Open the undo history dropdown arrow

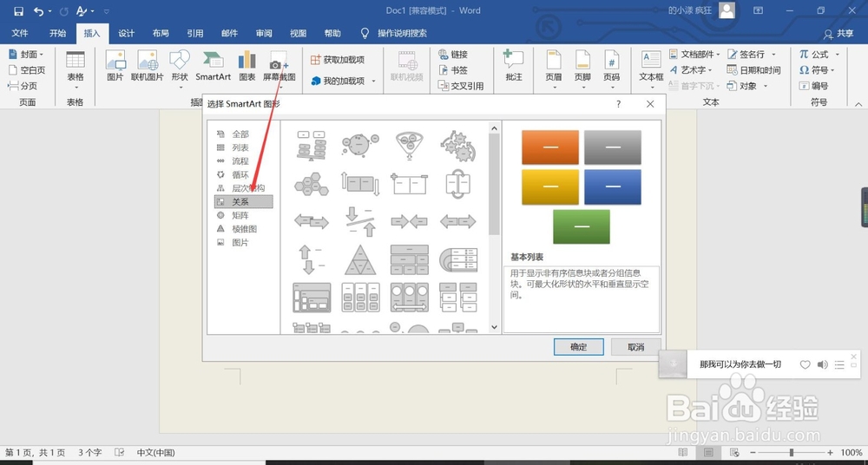[49, 11]
